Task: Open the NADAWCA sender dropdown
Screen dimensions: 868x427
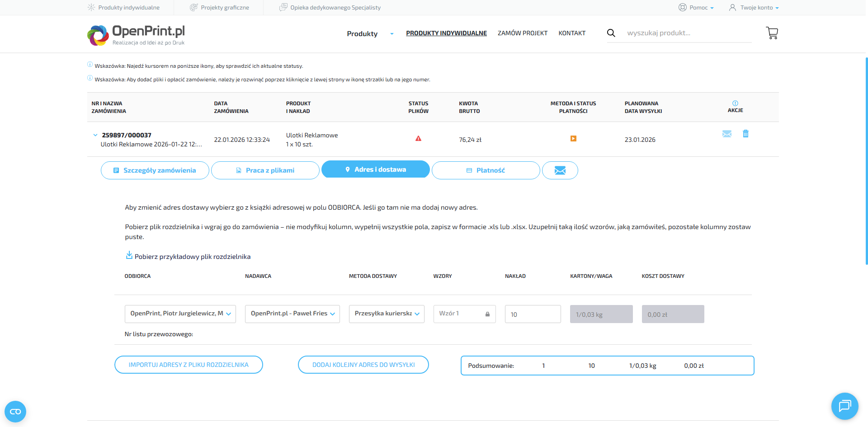Action: pyautogui.click(x=292, y=314)
